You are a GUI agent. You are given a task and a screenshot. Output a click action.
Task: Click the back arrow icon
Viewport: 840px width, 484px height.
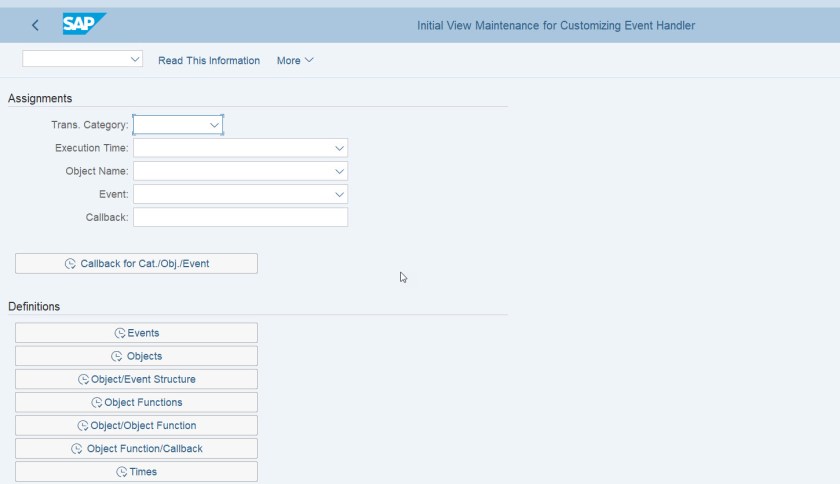(x=36, y=25)
